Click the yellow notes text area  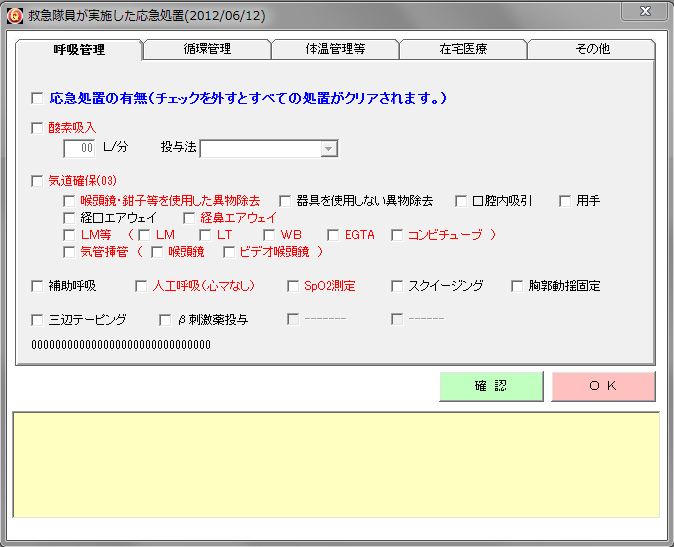(x=336, y=464)
